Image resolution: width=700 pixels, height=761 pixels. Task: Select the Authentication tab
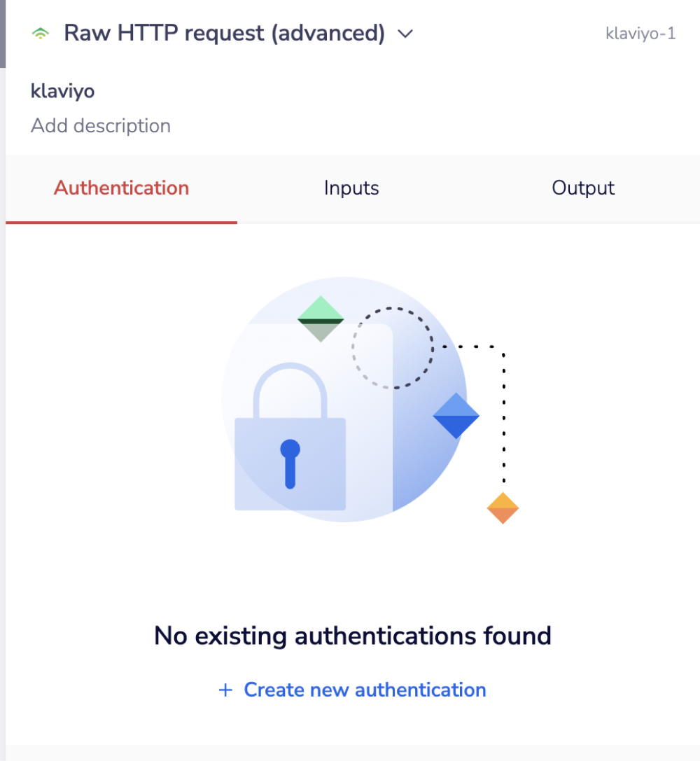121,188
